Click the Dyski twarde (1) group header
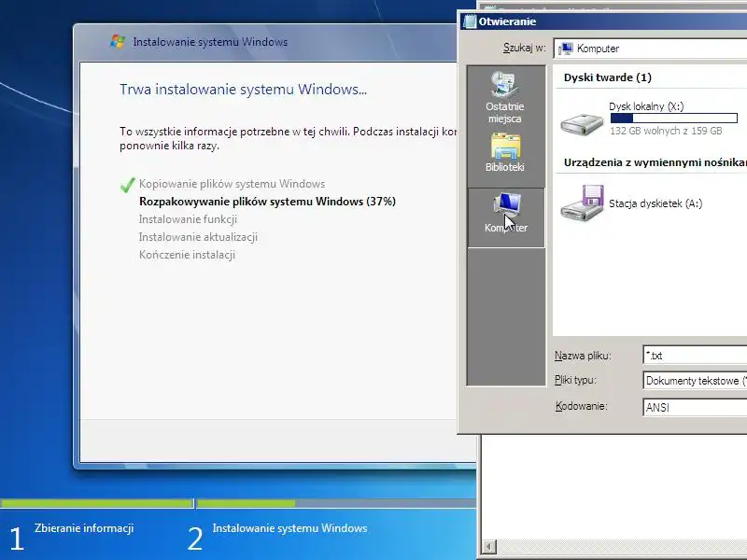747x560 pixels. (608, 77)
